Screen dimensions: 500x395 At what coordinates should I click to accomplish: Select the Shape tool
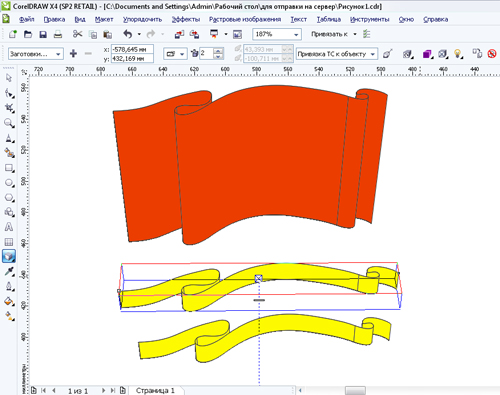click(9, 93)
